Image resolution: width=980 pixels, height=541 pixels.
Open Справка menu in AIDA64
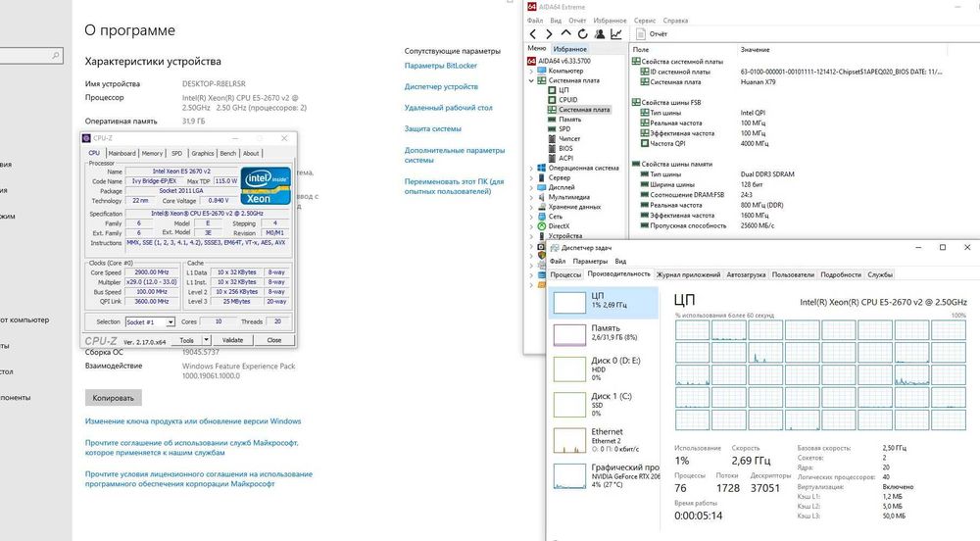(x=675, y=21)
